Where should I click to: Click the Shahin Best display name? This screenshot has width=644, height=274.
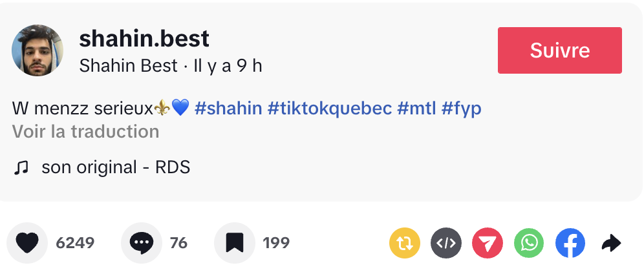128,66
